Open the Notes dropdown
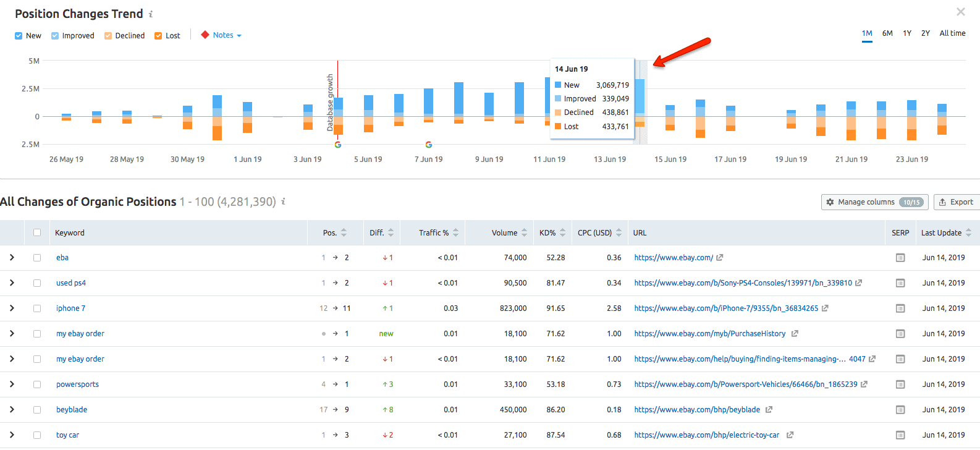Screen dimensions: 980x450 (221, 35)
